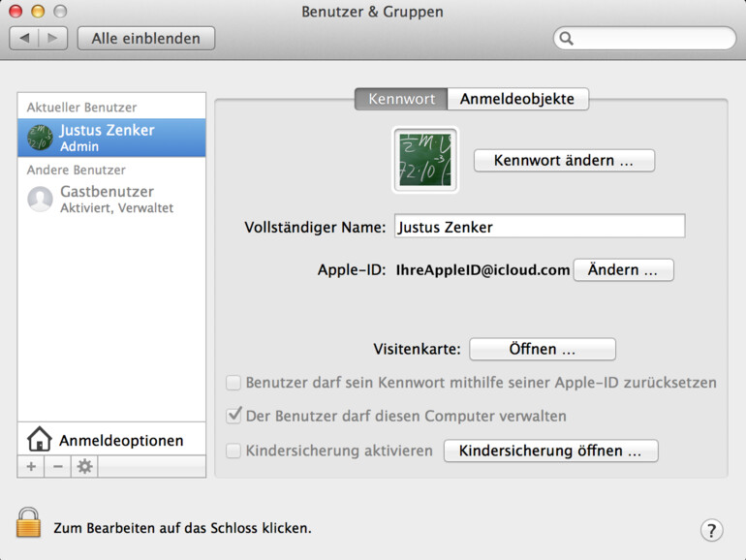Click the Vollständiger Name text field
The width and height of the screenshot is (746, 560).
(x=540, y=227)
